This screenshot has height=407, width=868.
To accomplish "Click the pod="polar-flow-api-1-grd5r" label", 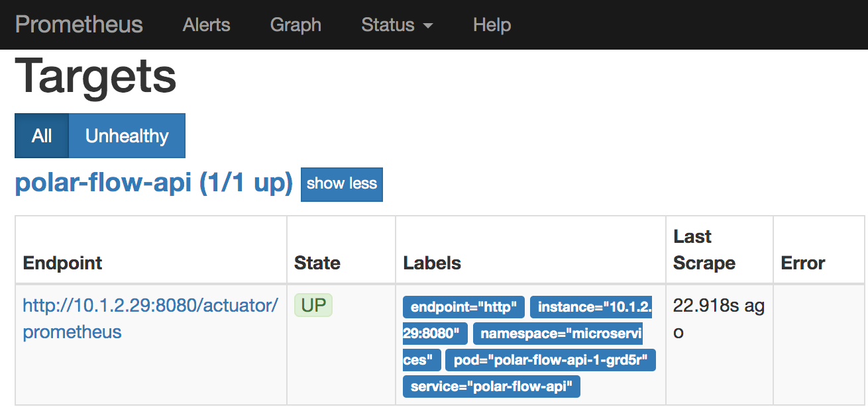I will (x=551, y=360).
